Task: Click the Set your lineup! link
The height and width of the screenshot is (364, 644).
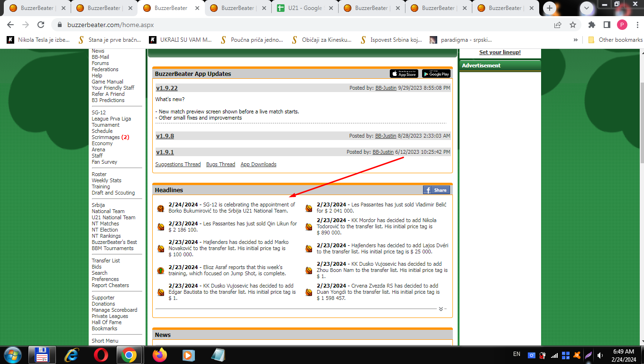Action: [500, 52]
